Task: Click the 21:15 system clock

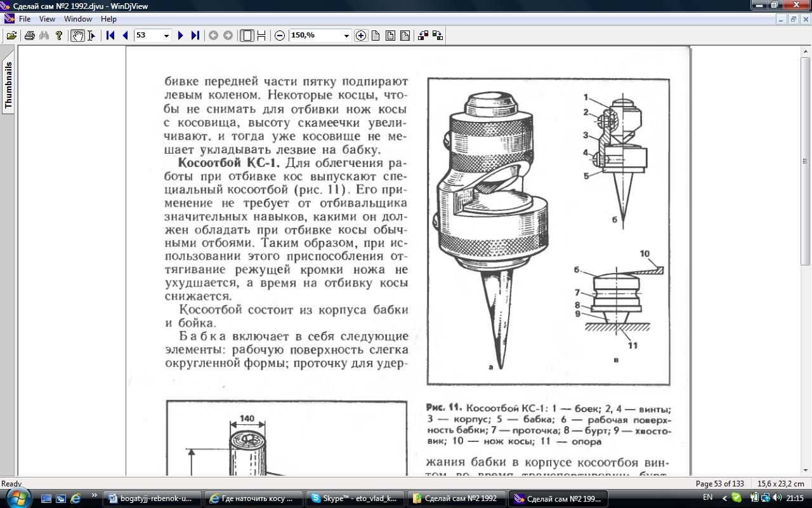Action: point(795,498)
